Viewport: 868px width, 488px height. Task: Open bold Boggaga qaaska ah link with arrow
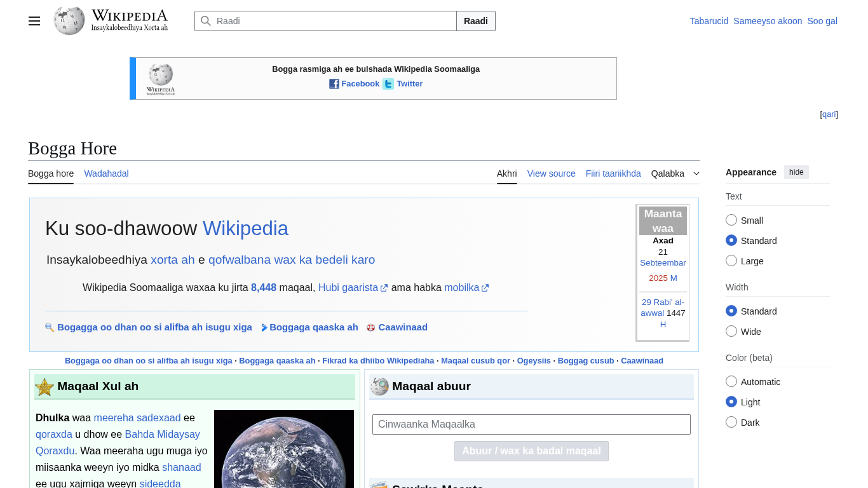click(x=314, y=327)
